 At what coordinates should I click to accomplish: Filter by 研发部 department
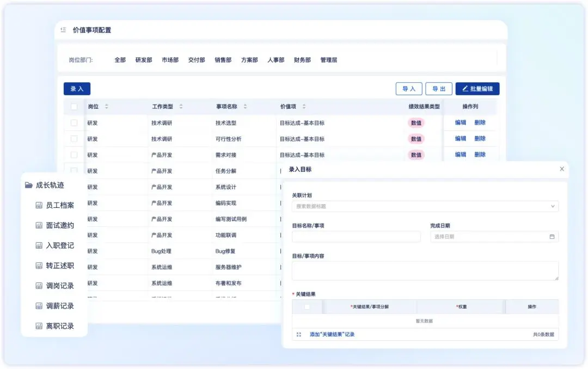coord(144,60)
